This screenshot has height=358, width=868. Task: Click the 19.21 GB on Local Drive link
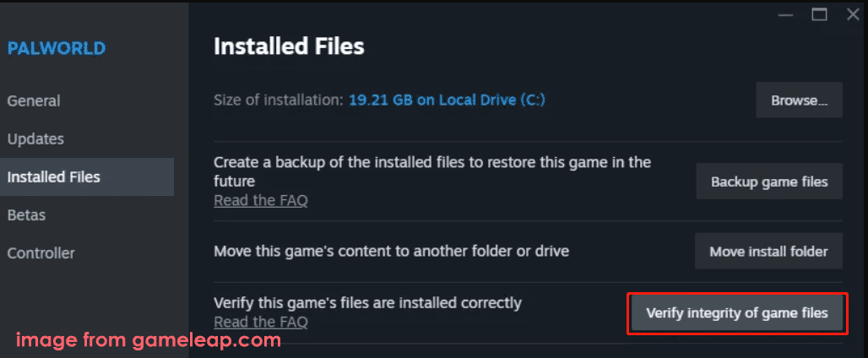point(447,100)
